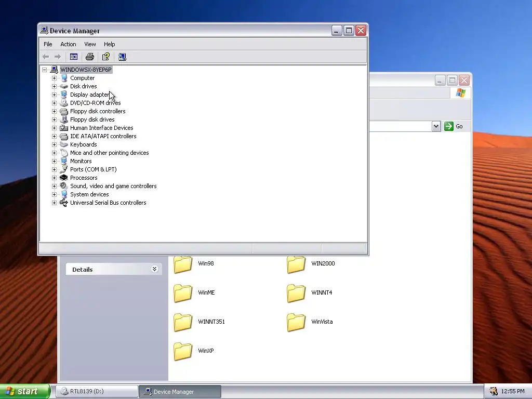Select the DVD/CD-ROM drives icon

point(64,103)
